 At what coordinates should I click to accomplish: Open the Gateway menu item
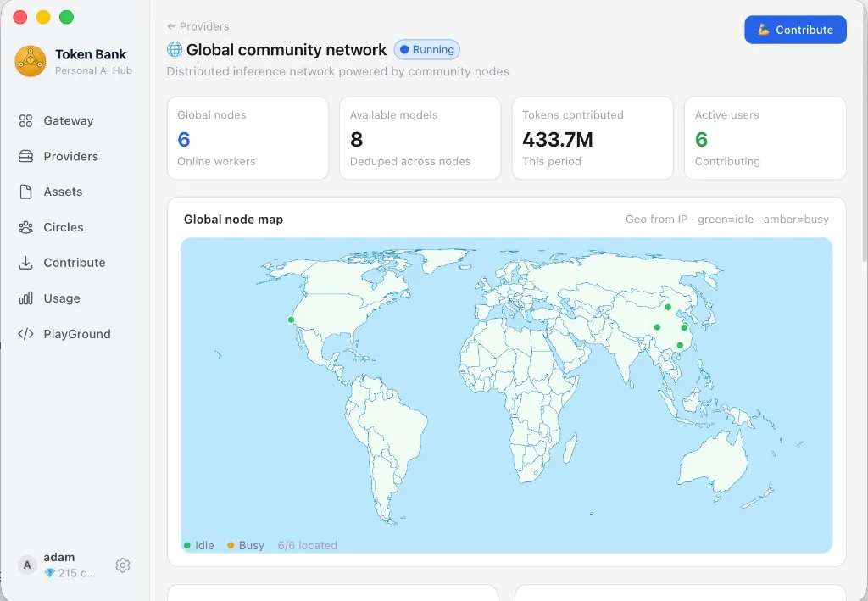click(x=75, y=120)
